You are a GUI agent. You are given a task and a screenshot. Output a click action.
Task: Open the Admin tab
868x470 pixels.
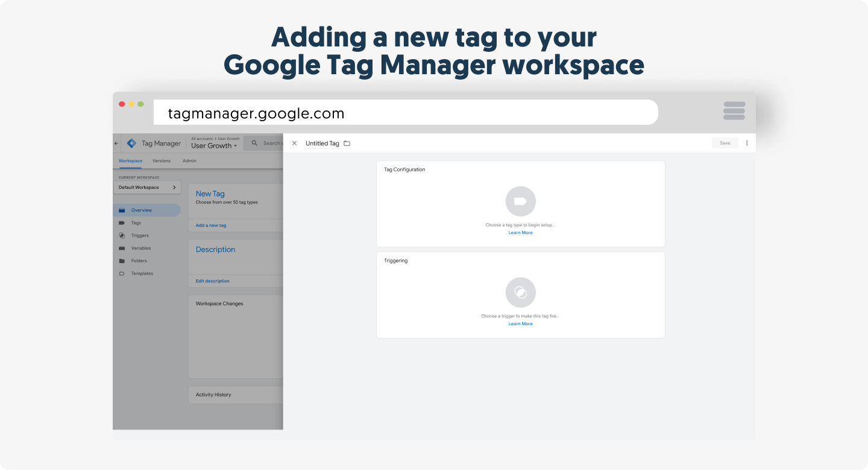(189, 161)
